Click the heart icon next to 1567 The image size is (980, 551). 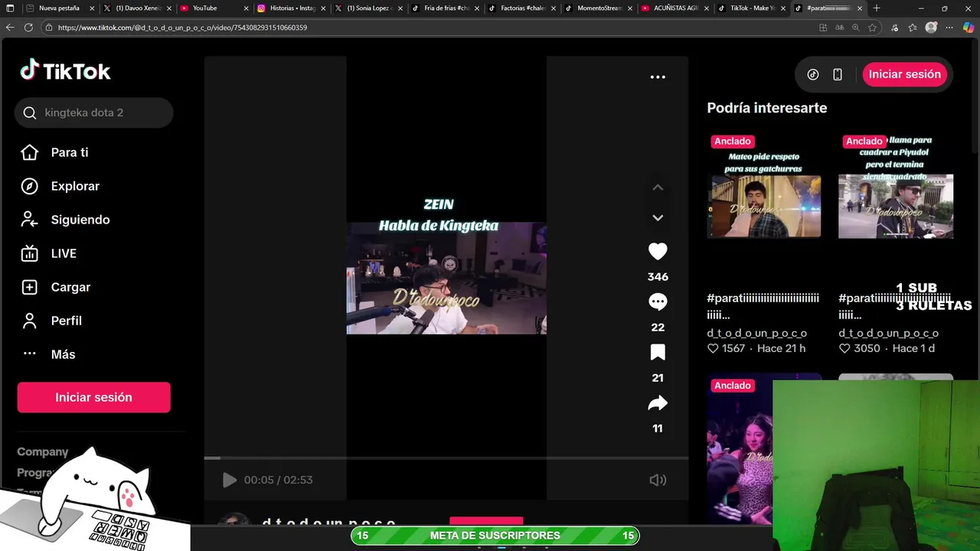713,348
